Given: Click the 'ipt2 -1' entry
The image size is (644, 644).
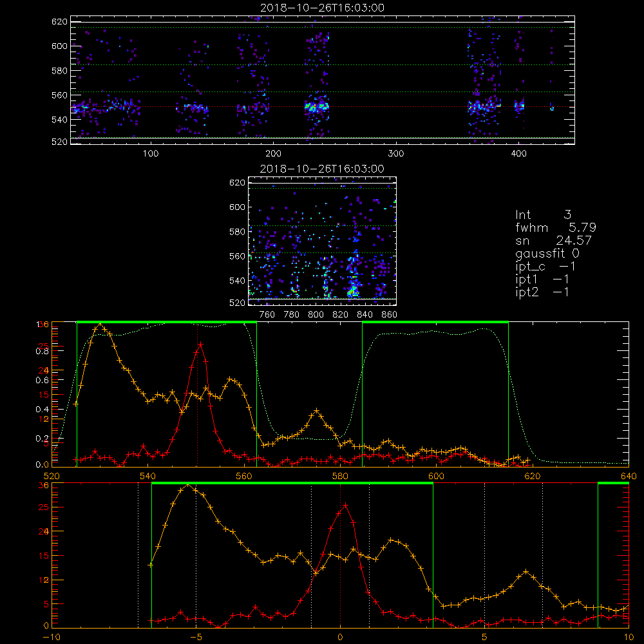Looking at the screenshot, I should click(x=542, y=292).
